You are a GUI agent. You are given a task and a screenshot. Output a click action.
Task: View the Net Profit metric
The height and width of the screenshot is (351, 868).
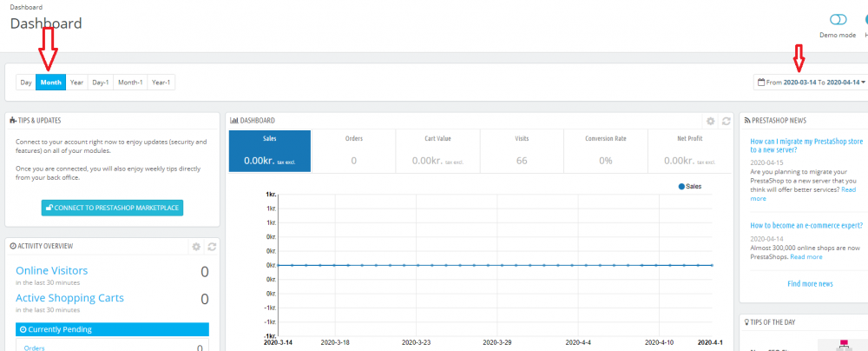point(689,150)
